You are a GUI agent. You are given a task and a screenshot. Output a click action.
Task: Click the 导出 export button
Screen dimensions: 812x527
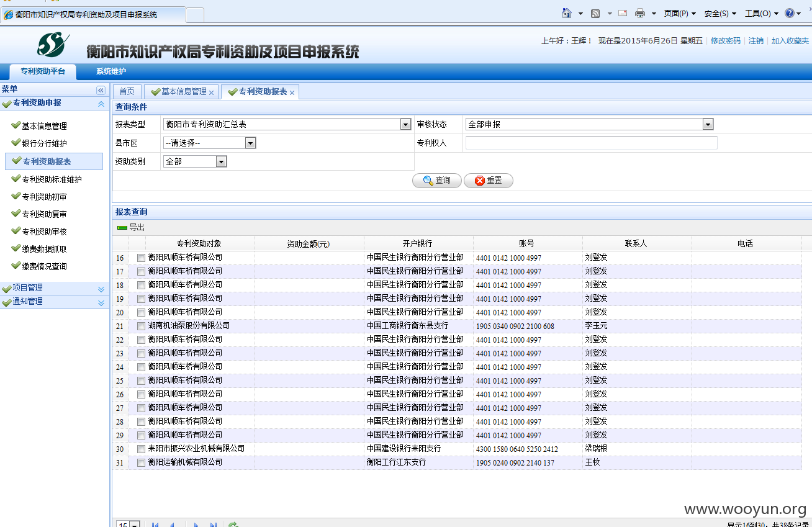131,228
